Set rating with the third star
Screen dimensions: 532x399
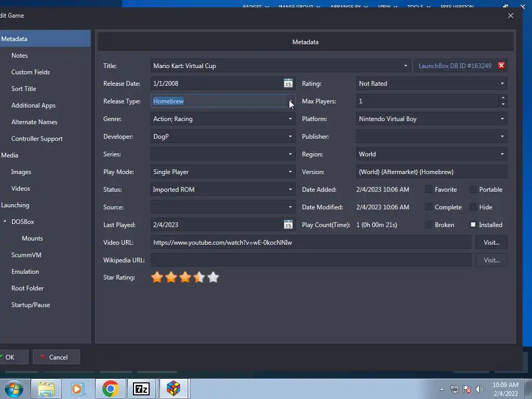click(x=185, y=277)
